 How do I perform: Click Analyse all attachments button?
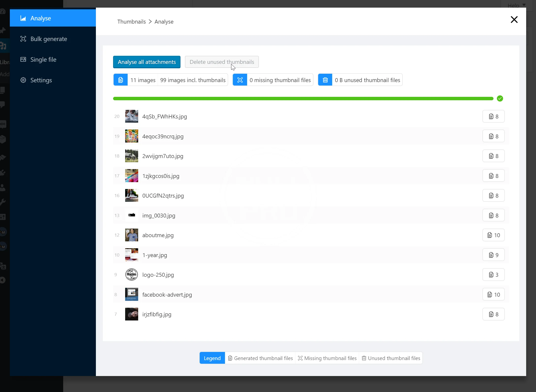[x=147, y=62]
